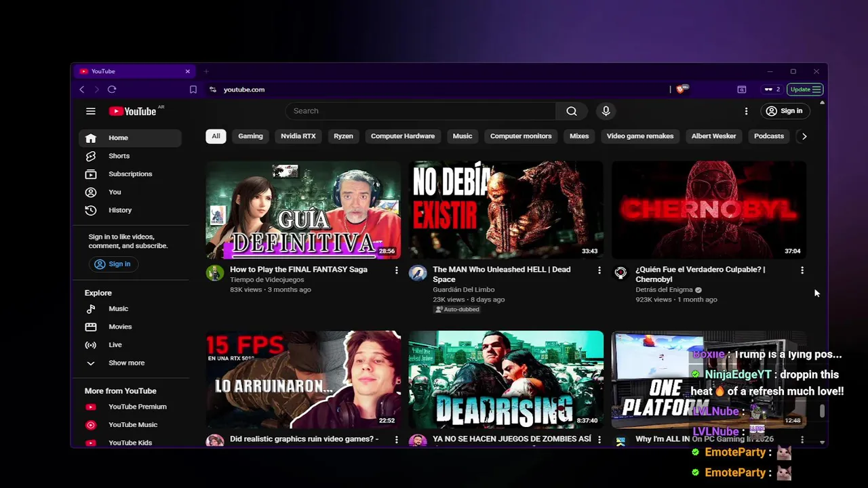Image resolution: width=868 pixels, height=488 pixels.
Task: Open Subscriptions in sidebar
Action: [130, 174]
